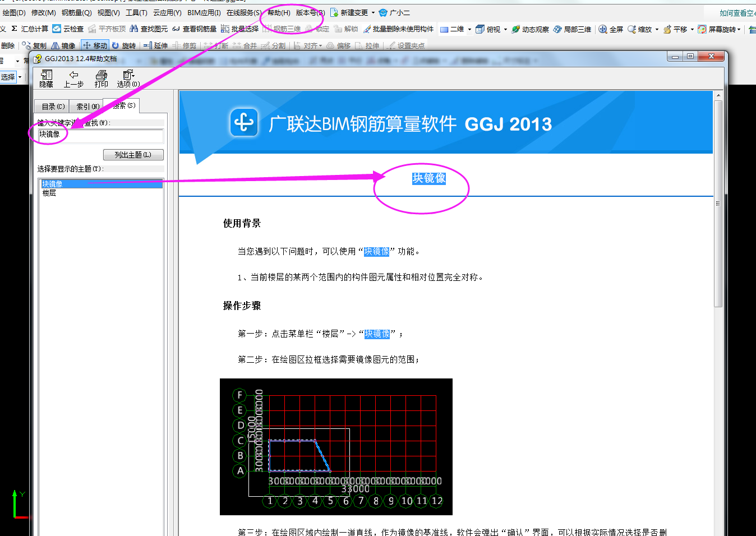Expand the 平移 pan dropdown arrow
The height and width of the screenshot is (536, 756).
(692, 29)
